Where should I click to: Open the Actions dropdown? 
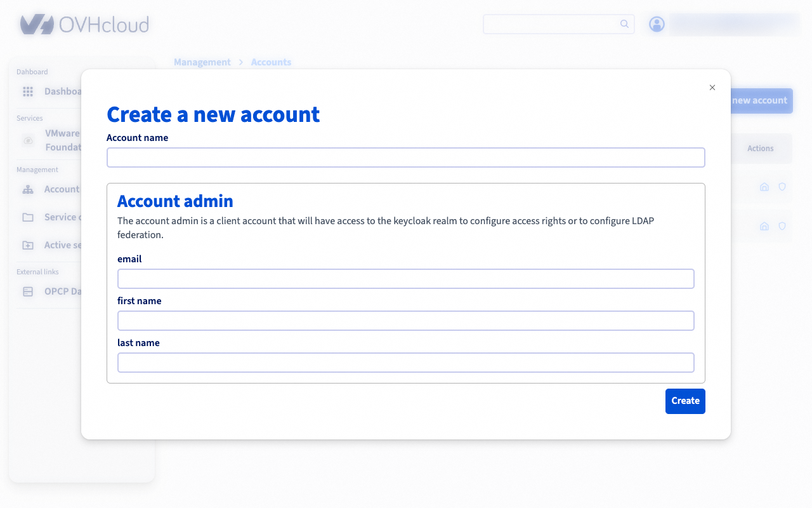[760, 148]
